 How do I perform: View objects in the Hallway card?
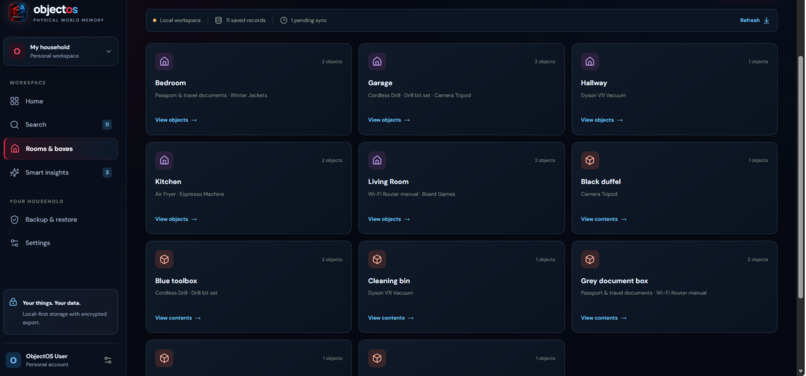[x=601, y=120]
